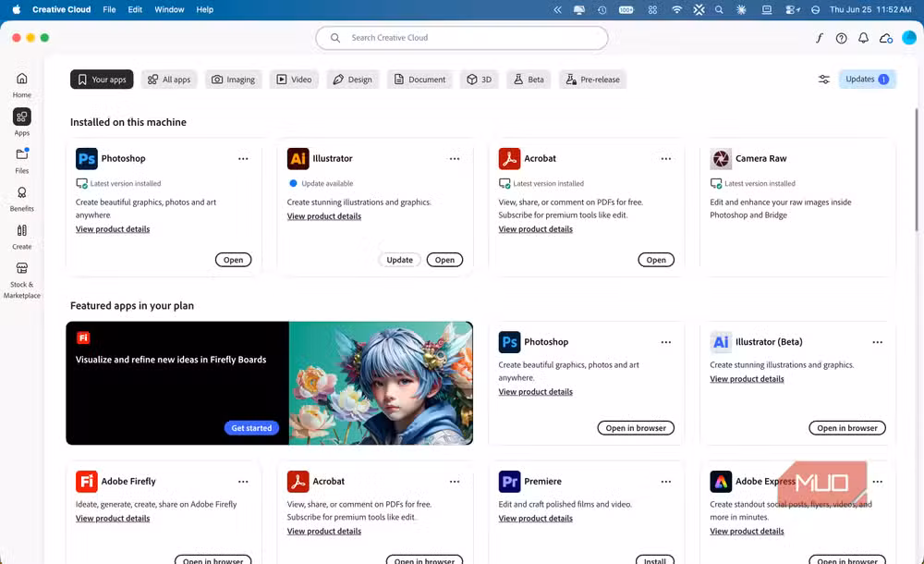Open the Help menu in the menu bar

[x=204, y=9]
